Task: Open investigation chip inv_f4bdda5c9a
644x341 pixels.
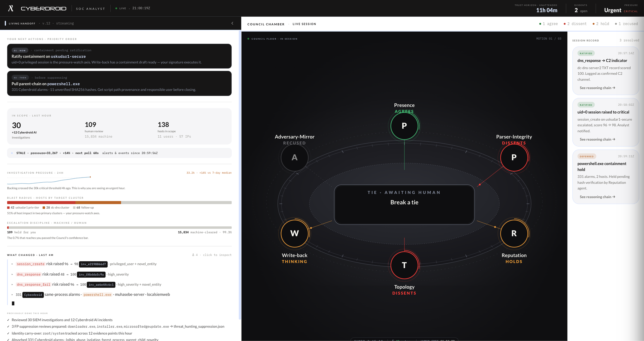Action: coord(91,275)
